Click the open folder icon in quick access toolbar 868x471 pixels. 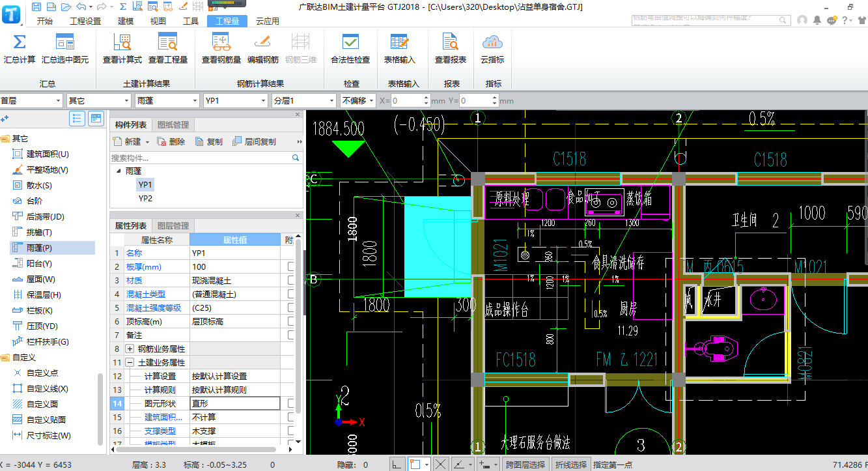pos(66,7)
